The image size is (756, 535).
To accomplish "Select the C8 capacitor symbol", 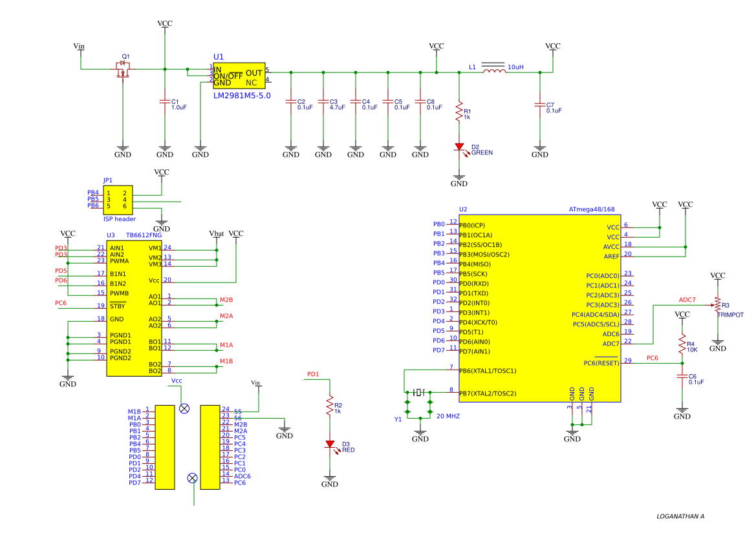I will (420, 101).
